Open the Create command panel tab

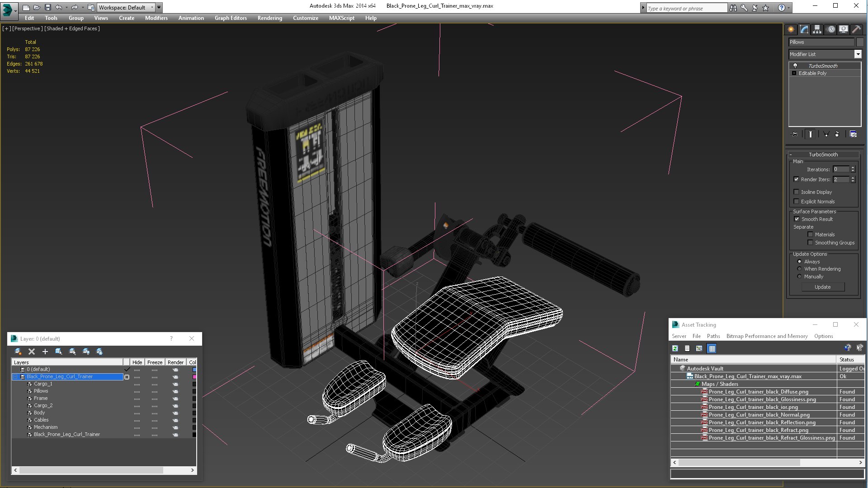[791, 29]
